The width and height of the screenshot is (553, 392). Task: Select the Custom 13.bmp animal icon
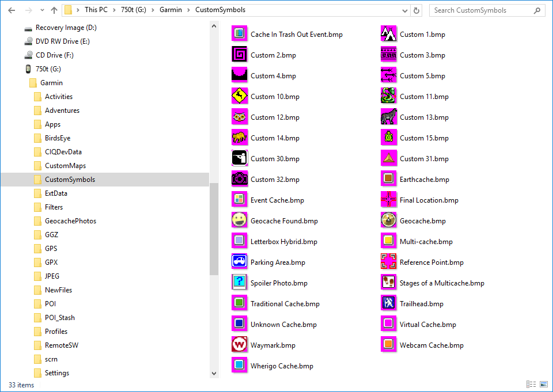pyautogui.click(x=389, y=117)
